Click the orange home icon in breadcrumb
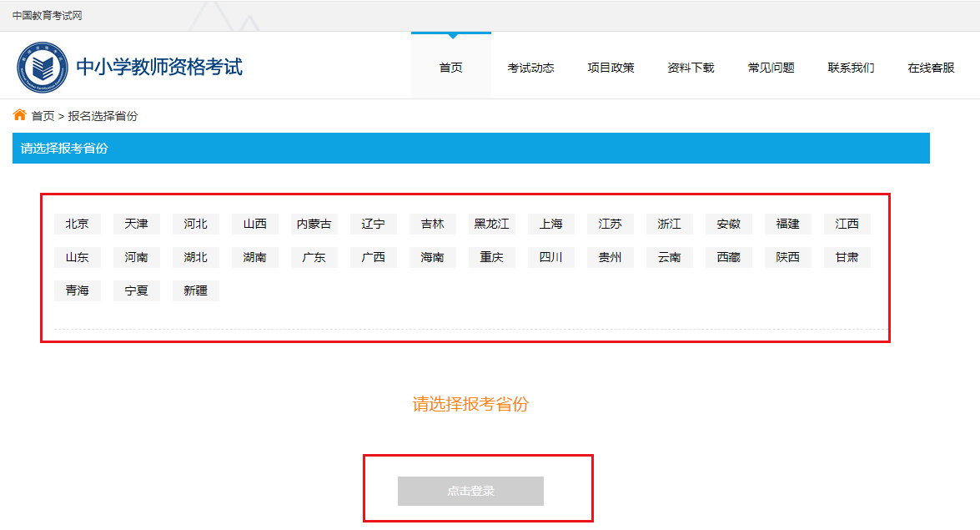The image size is (980, 530). (x=20, y=115)
